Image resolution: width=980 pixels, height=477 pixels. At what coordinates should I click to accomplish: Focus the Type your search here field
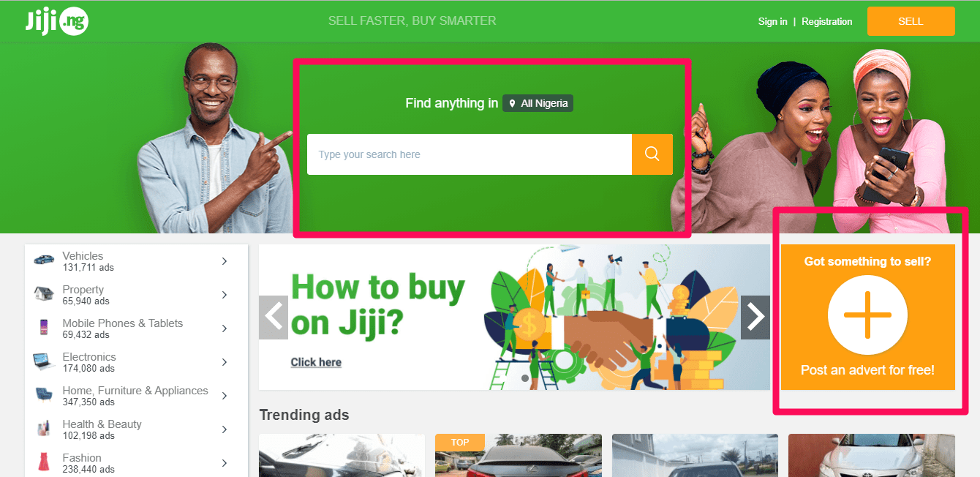tap(470, 154)
